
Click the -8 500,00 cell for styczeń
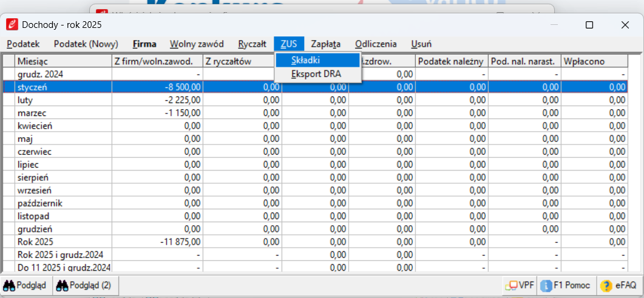157,87
